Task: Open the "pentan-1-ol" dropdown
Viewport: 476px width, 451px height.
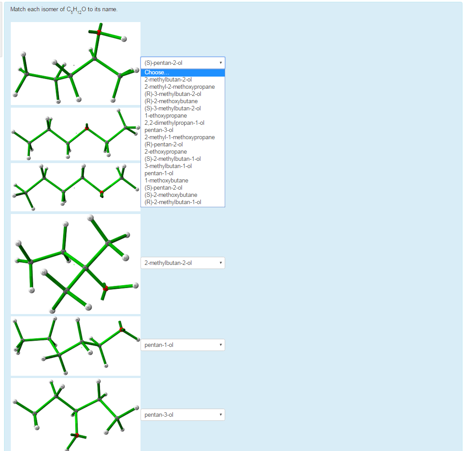Action: (182, 345)
